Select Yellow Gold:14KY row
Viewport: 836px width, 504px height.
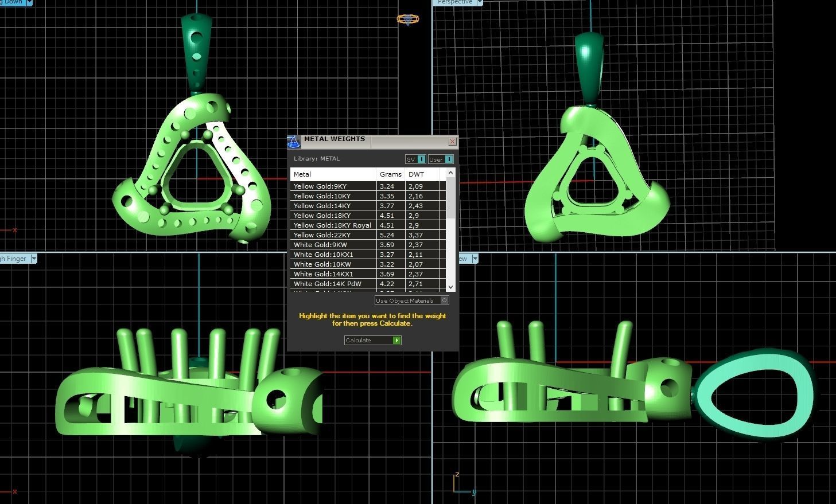[x=368, y=206]
